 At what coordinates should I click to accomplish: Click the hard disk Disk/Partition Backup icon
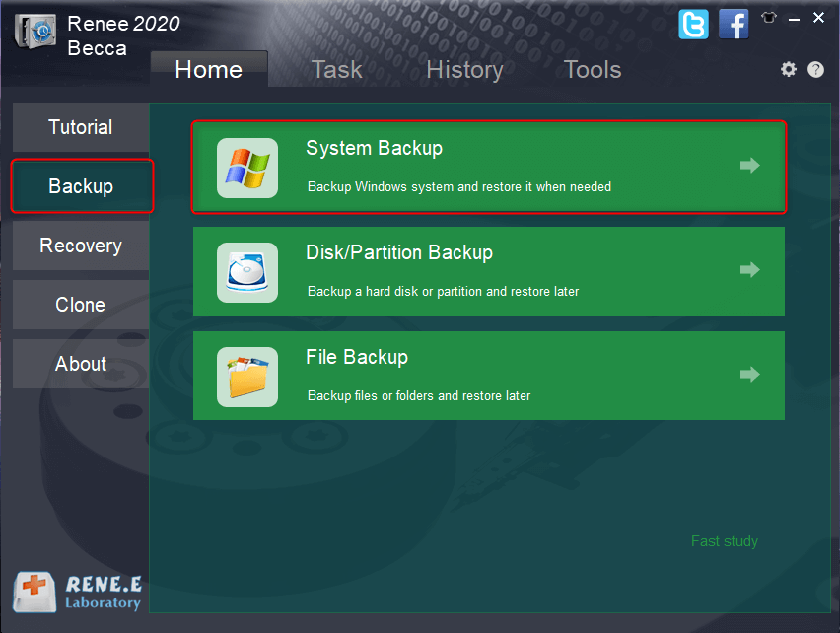click(x=246, y=272)
